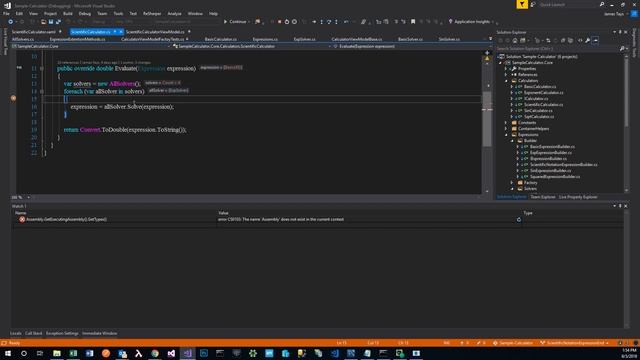Click the Continue debugging button
Image resolution: width=640 pixels, height=360 pixels.
(x=235, y=22)
